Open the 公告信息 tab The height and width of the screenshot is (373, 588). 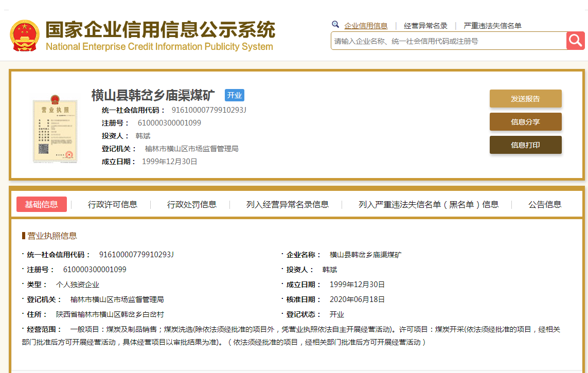pos(545,204)
